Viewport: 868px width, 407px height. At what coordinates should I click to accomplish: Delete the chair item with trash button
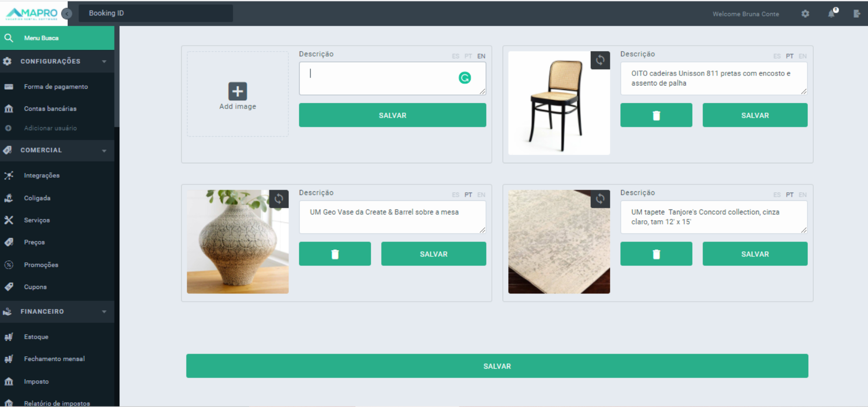point(656,115)
